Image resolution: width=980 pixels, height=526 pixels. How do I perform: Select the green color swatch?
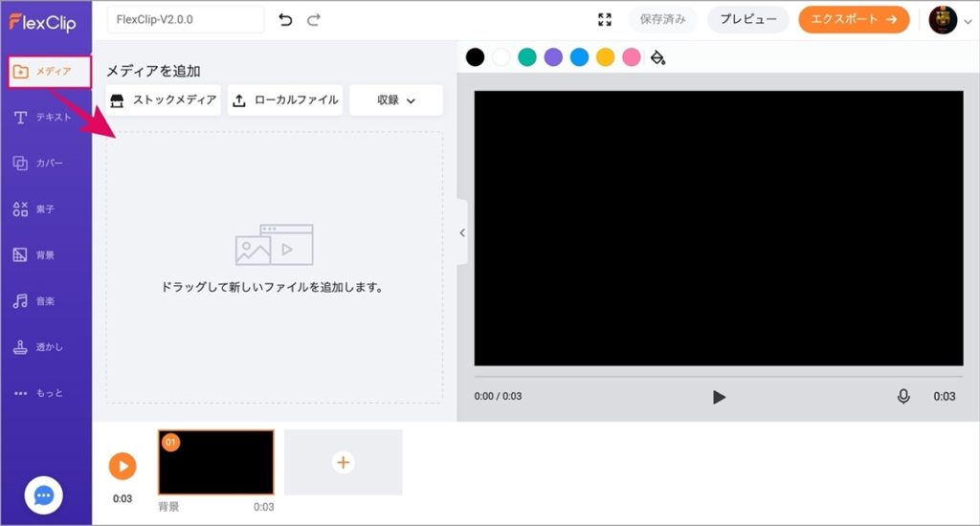tap(527, 57)
